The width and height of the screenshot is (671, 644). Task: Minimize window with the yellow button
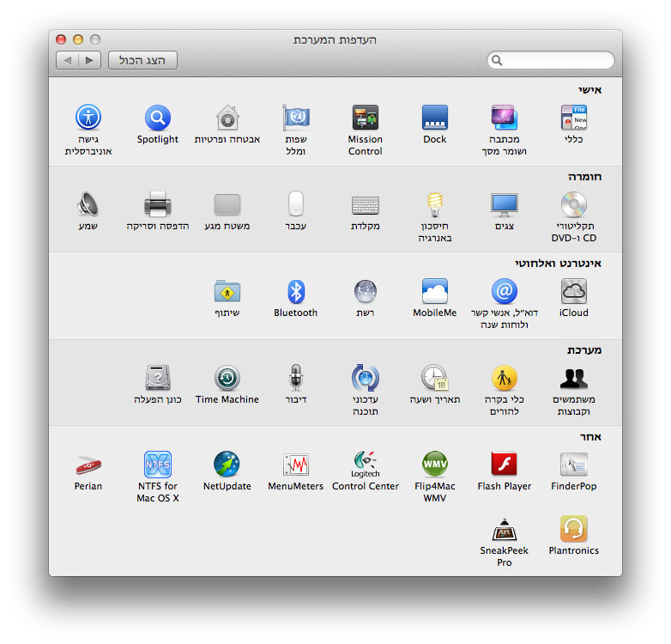(78, 39)
